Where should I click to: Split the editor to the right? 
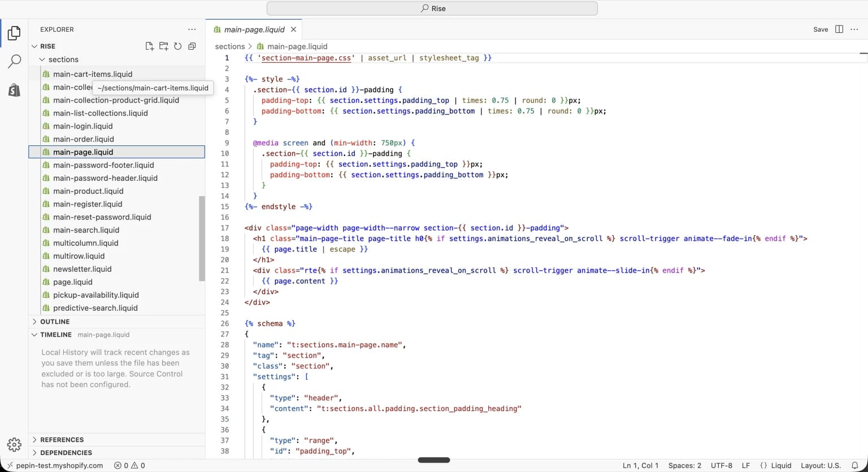pyautogui.click(x=839, y=29)
